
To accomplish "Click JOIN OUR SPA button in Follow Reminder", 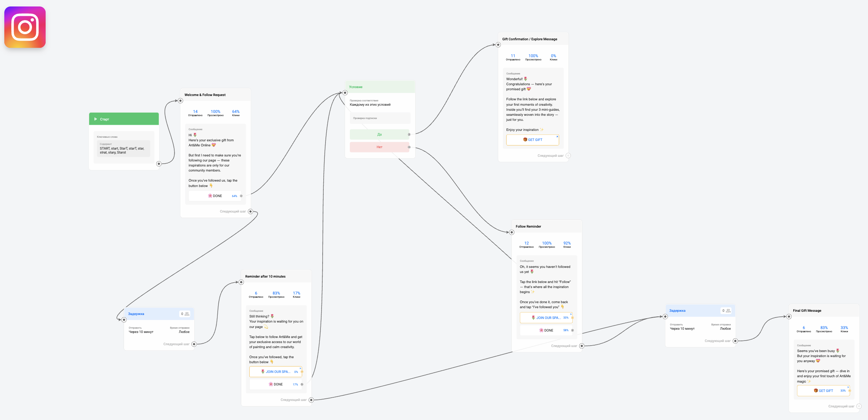I will tap(546, 318).
